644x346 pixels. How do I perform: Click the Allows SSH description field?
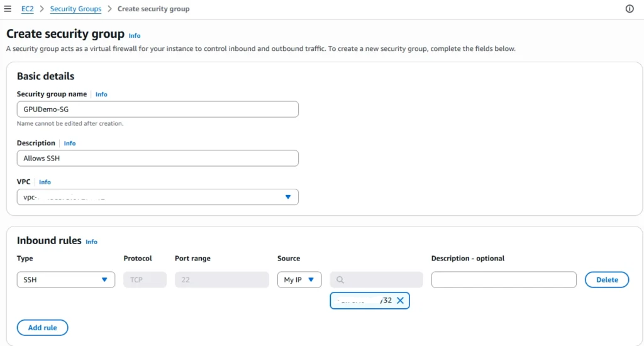coord(158,158)
